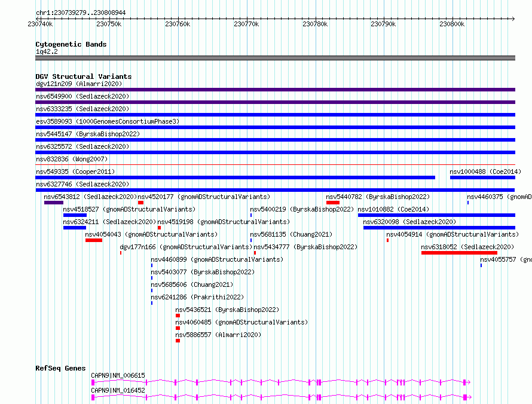Select the nsv5440782 (ByrskaBishop2022) red bar
The height and width of the screenshot is (404, 532).
click(333, 203)
